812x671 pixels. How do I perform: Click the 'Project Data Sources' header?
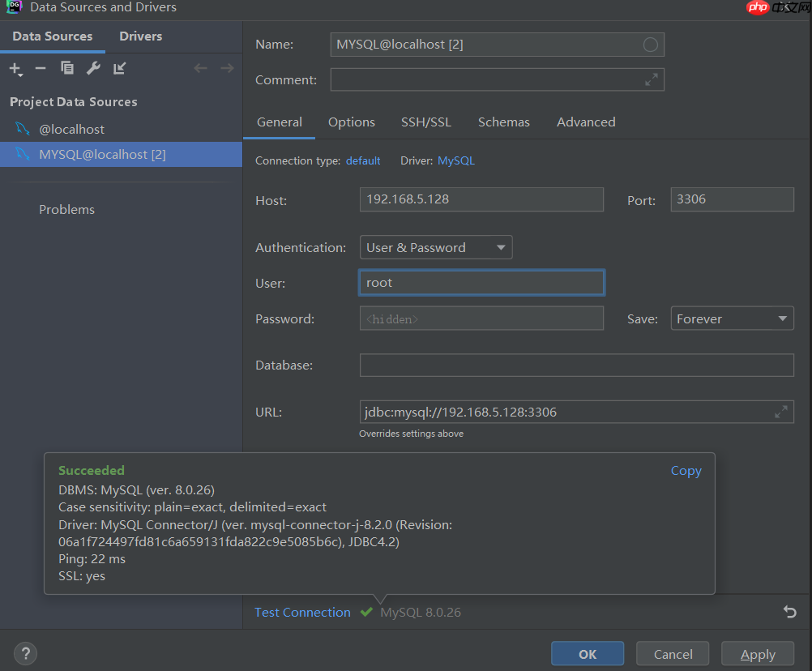click(x=74, y=102)
